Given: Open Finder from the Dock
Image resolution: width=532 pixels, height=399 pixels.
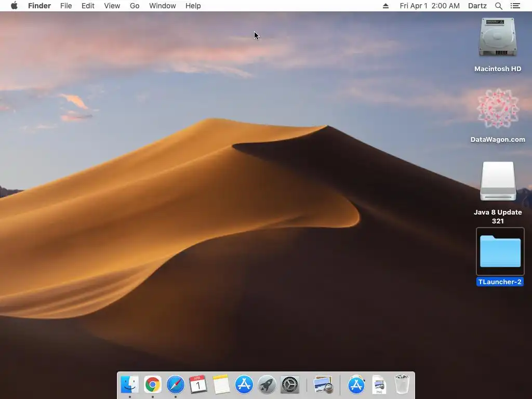Looking at the screenshot, I should pos(129,384).
